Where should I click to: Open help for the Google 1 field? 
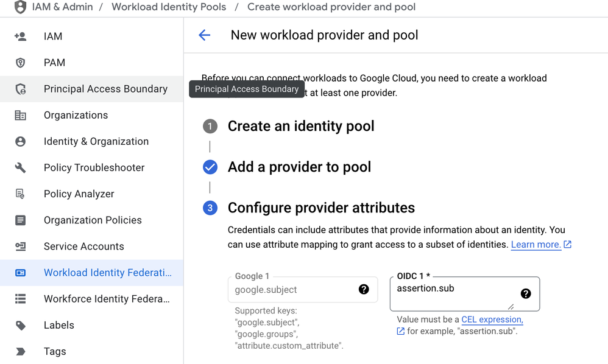click(x=364, y=289)
